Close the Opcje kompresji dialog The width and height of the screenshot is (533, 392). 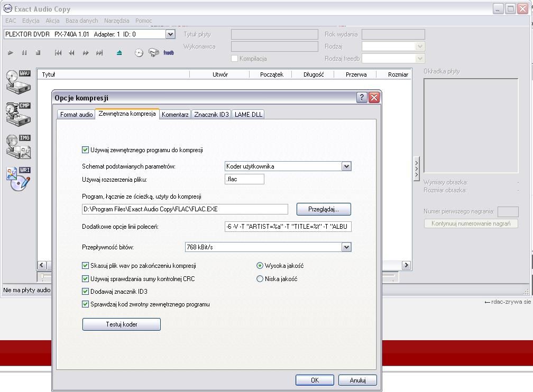tap(374, 98)
